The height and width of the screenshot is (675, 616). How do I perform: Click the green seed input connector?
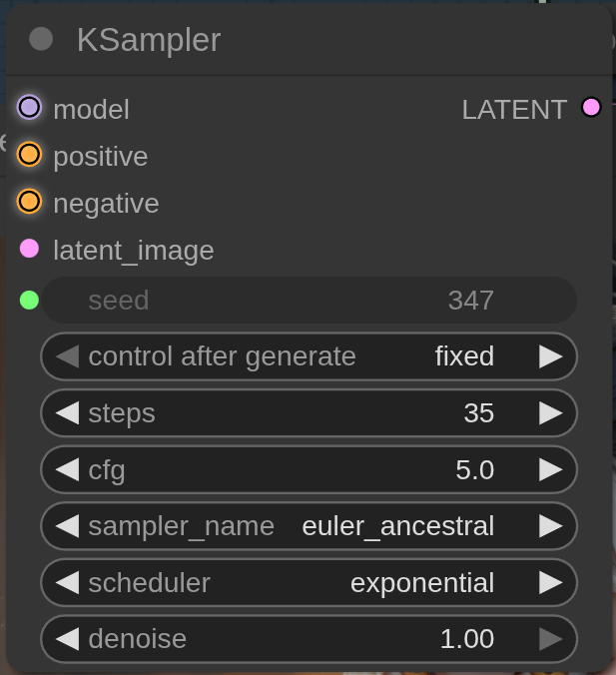(29, 300)
